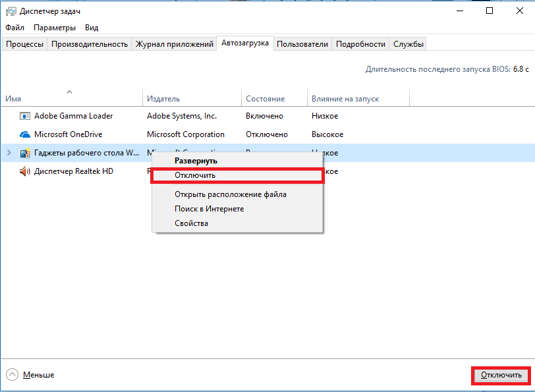Expand the Гаджеты рабочего стола row arrow
Screen dimensions: 535x392
[x=9, y=153]
